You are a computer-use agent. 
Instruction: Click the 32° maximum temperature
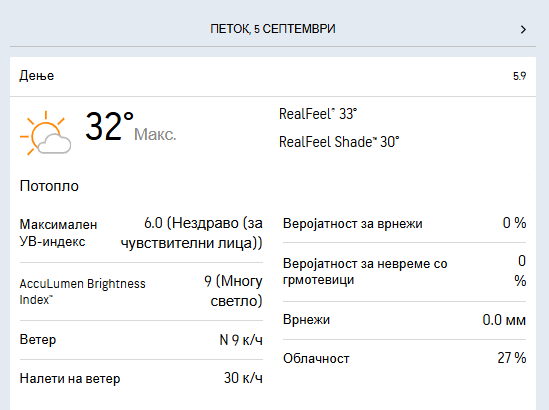coord(109,126)
